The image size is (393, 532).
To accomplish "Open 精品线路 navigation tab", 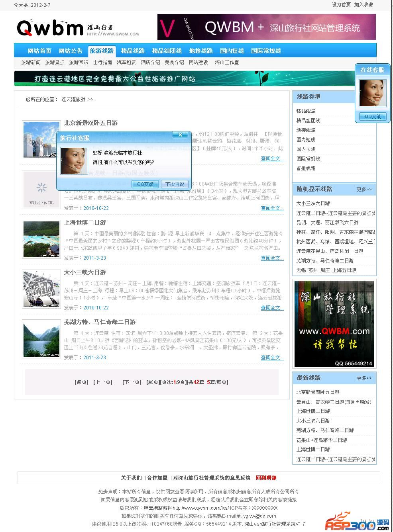I will click(x=133, y=51).
